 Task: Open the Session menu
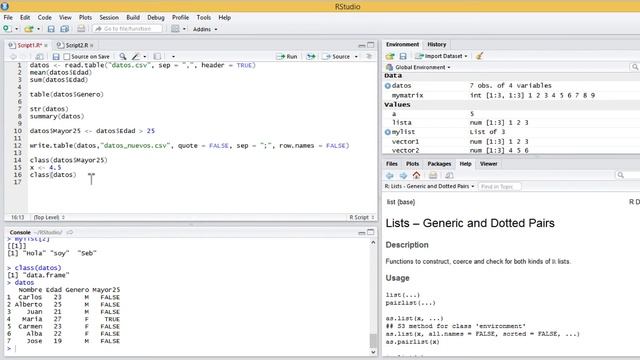(109, 18)
